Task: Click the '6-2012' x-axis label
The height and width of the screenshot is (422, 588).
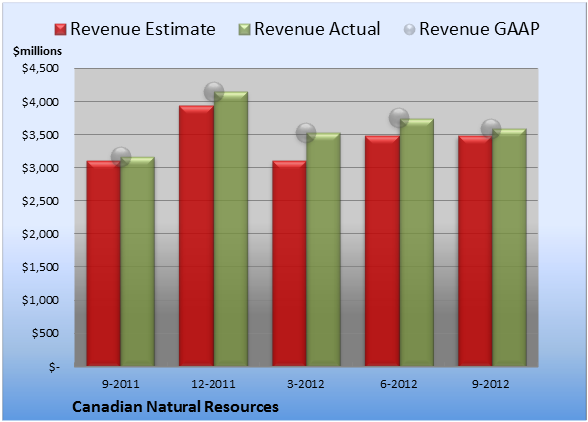Action: coord(399,384)
